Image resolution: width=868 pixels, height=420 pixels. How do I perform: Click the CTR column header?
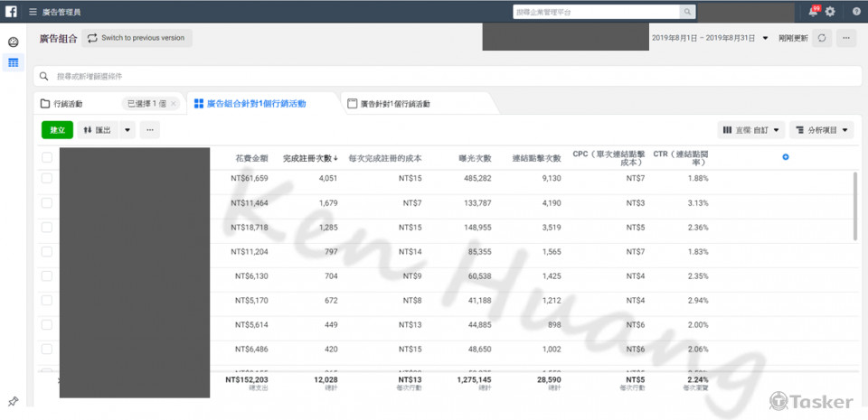click(680, 158)
